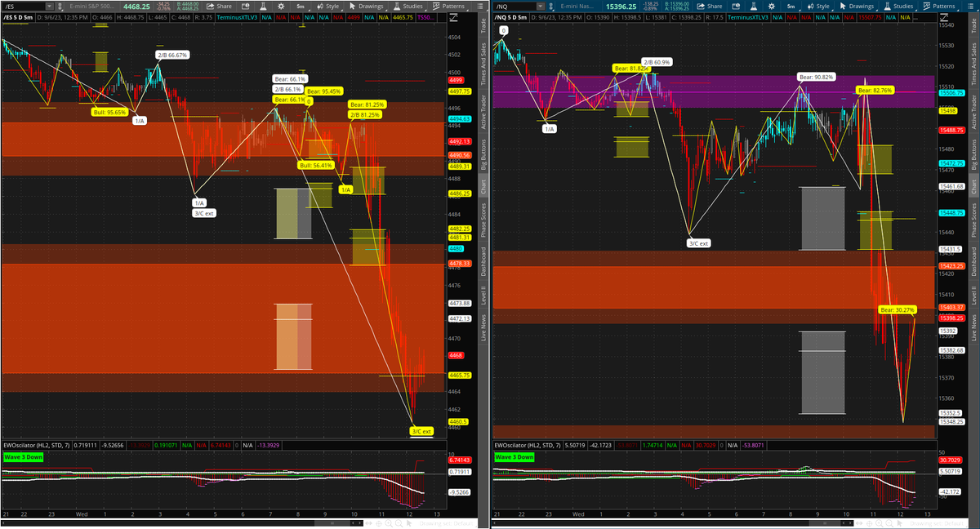Image resolution: width=980 pixels, height=529 pixels.
Task: Open the Style menu on /NQ chart
Action: coord(818,7)
